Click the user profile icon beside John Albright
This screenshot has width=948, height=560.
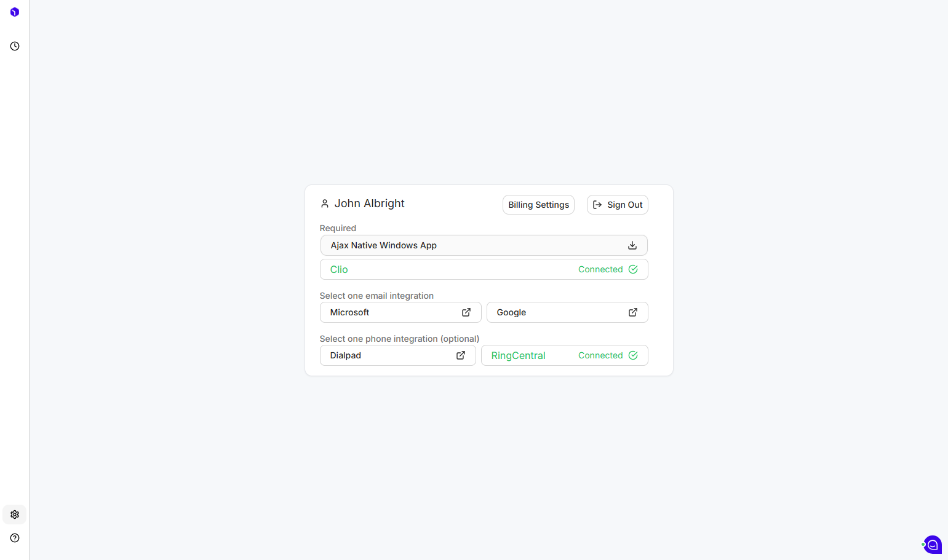pos(325,203)
